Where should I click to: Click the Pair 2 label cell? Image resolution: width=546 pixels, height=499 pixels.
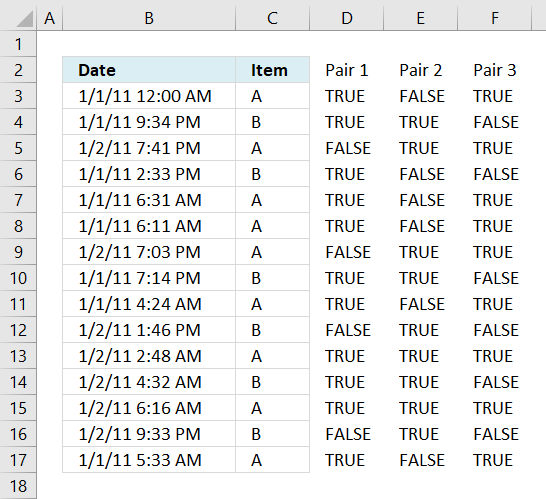click(x=421, y=70)
